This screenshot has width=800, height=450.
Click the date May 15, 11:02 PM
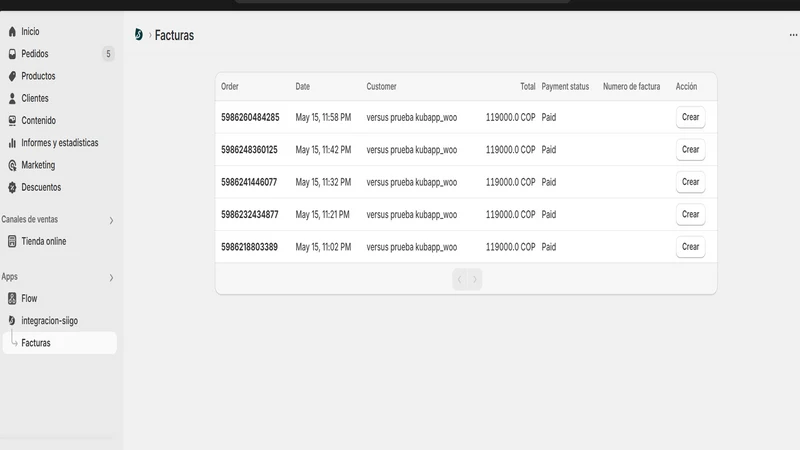click(x=323, y=247)
